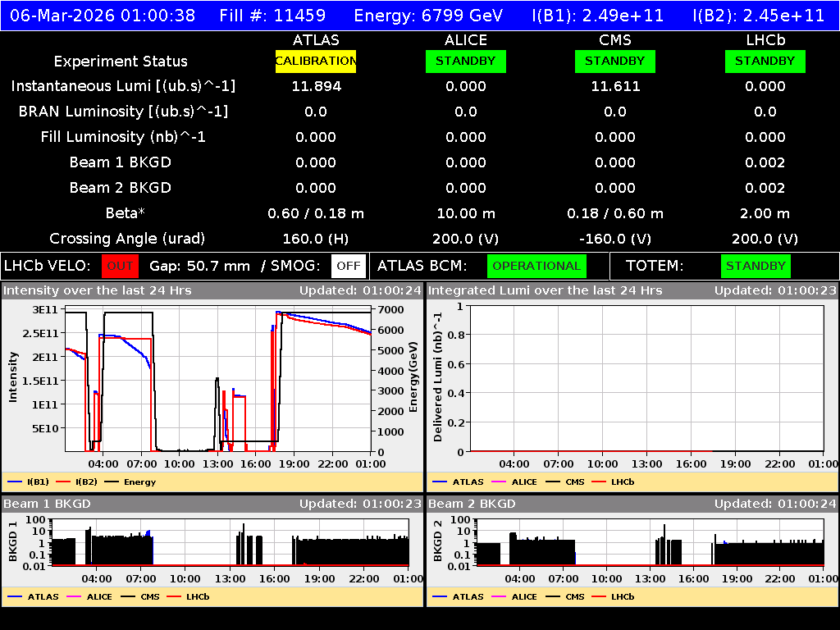Click the CMS STANDBY status indicator
The image size is (840, 630).
[x=615, y=61]
